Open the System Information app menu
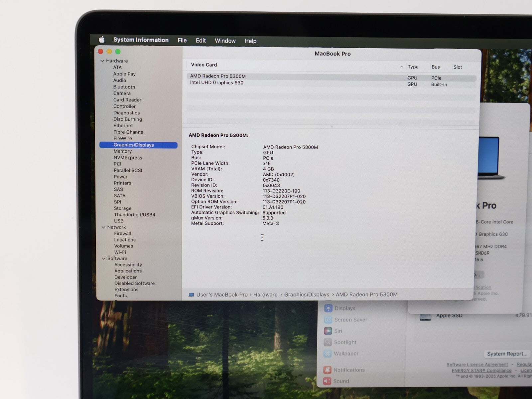The width and height of the screenshot is (532, 399). pos(141,40)
